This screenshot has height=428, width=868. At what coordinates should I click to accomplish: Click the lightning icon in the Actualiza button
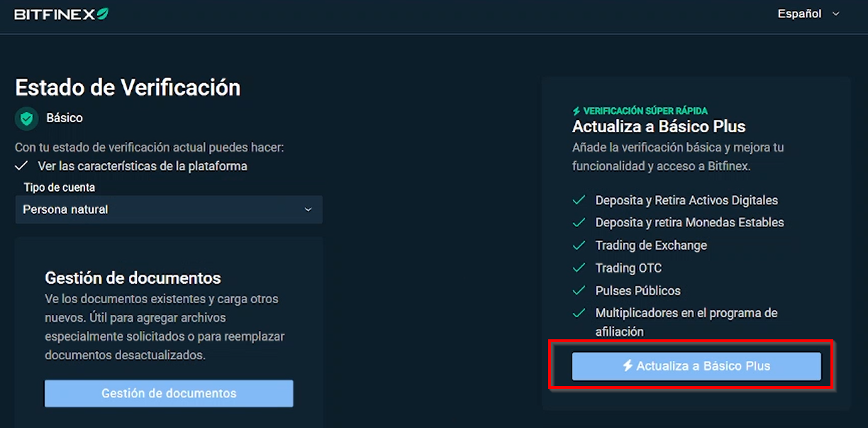tap(628, 366)
